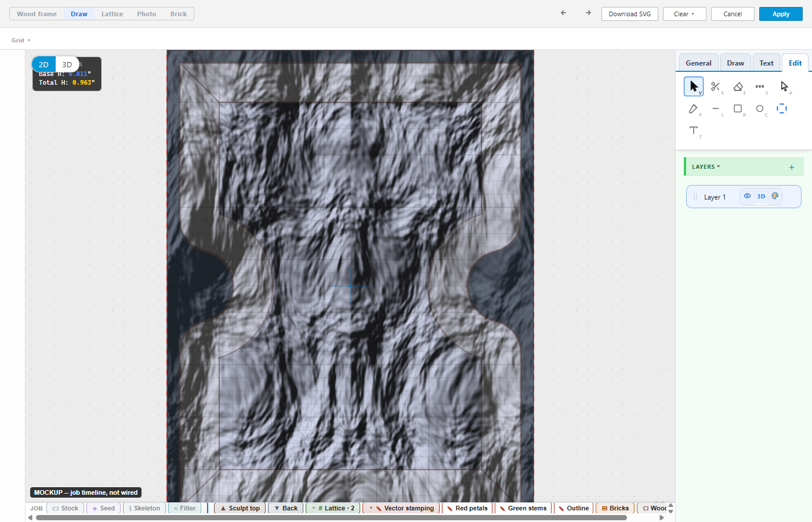The width and height of the screenshot is (812, 522).
Task: Select the dashed marquee selection tool
Action: 782,108
